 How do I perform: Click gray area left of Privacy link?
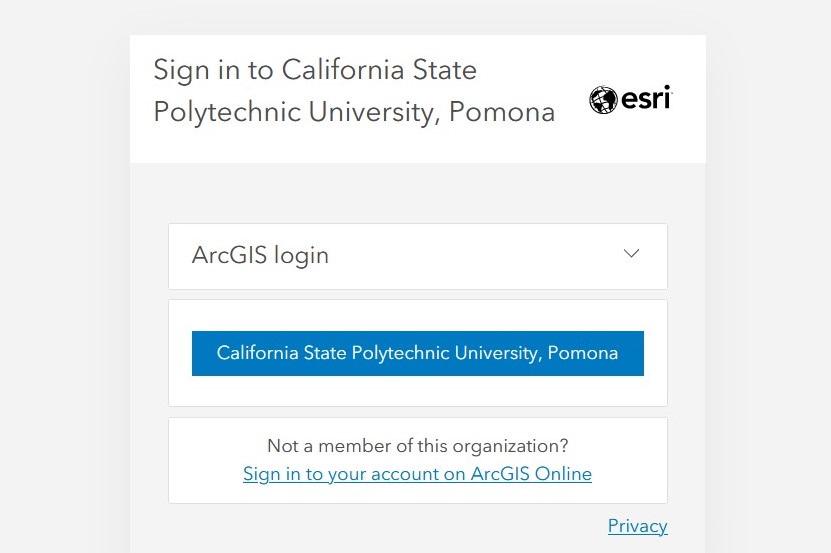pyautogui.click(x=371, y=526)
